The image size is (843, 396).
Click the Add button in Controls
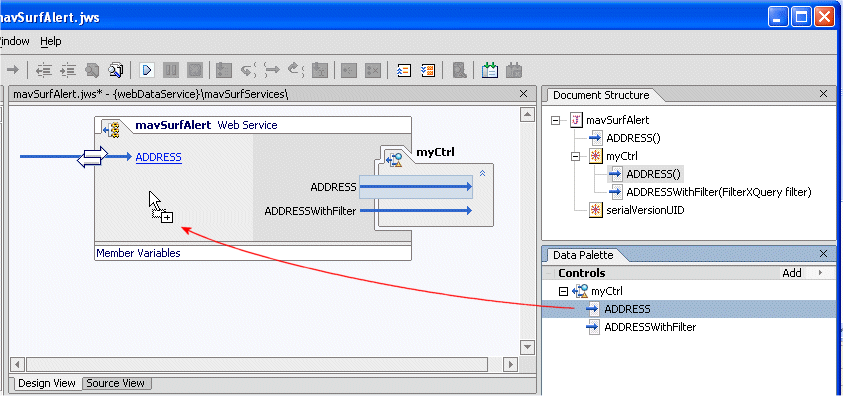point(792,273)
